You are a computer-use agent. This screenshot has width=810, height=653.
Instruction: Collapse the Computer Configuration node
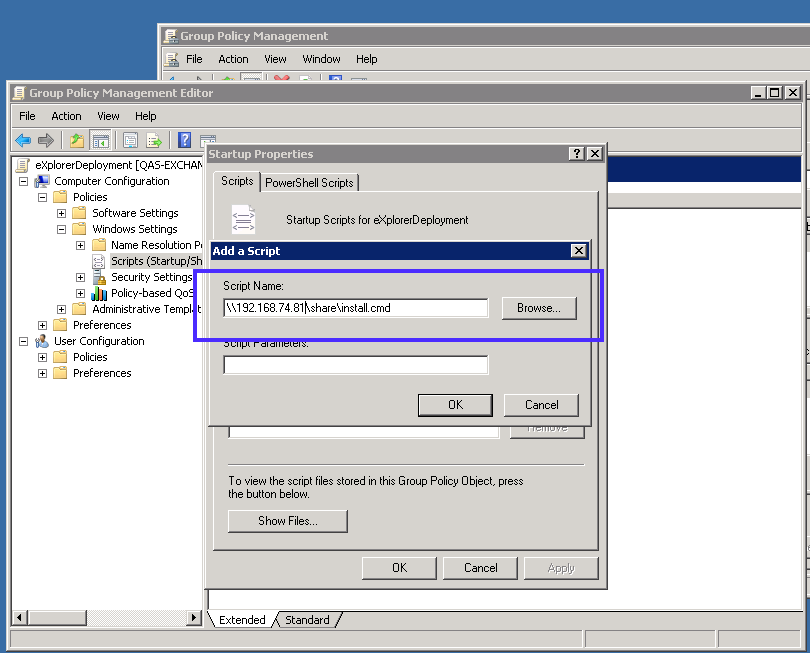click(23, 181)
